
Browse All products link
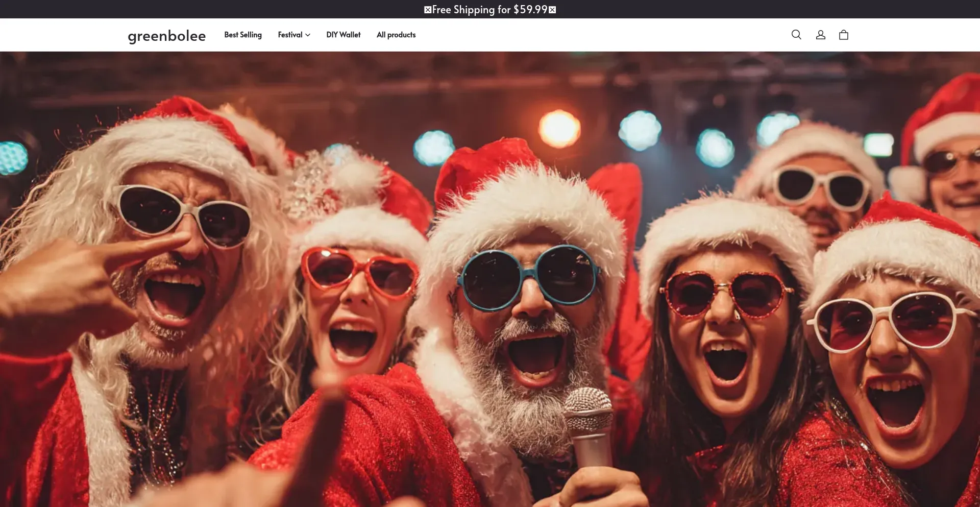tap(396, 35)
